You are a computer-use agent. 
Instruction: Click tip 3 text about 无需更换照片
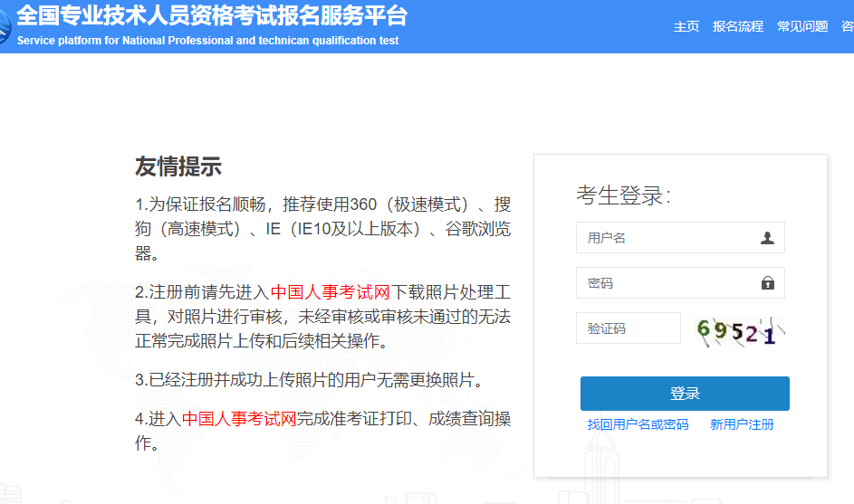click(x=316, y=380)
